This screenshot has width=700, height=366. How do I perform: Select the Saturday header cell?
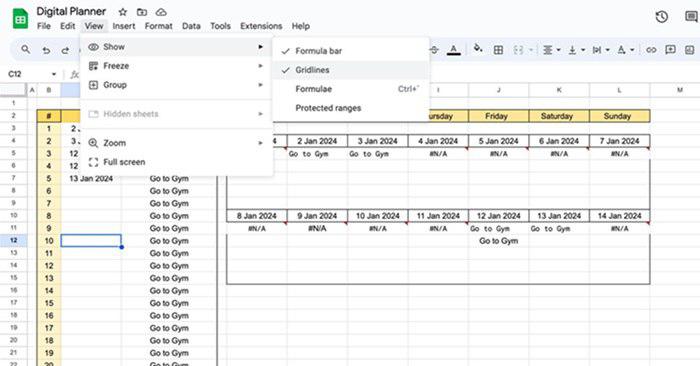559,116
